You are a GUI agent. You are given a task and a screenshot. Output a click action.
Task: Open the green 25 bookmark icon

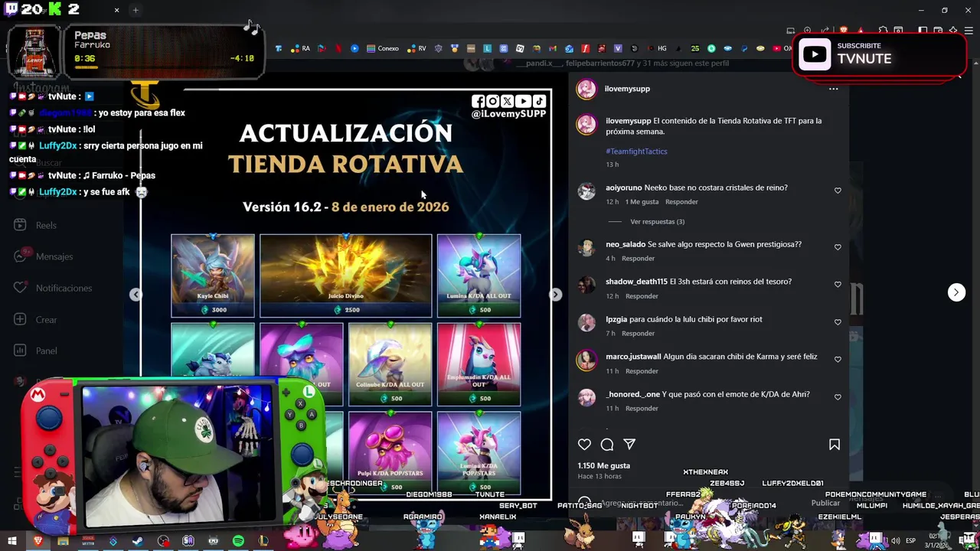coord(695,48)
